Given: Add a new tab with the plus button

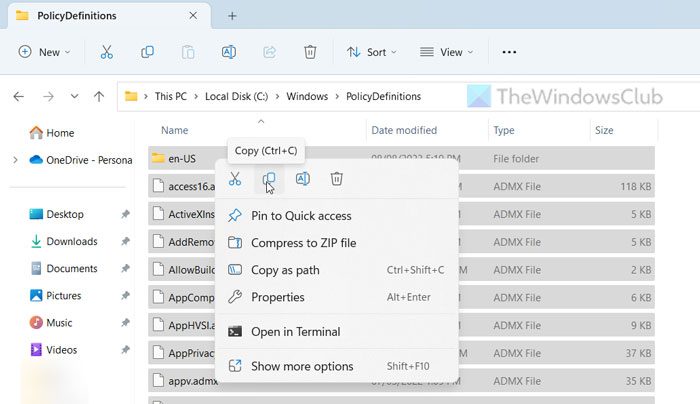Looking at the screenshot, I should (x=232, y=16).
